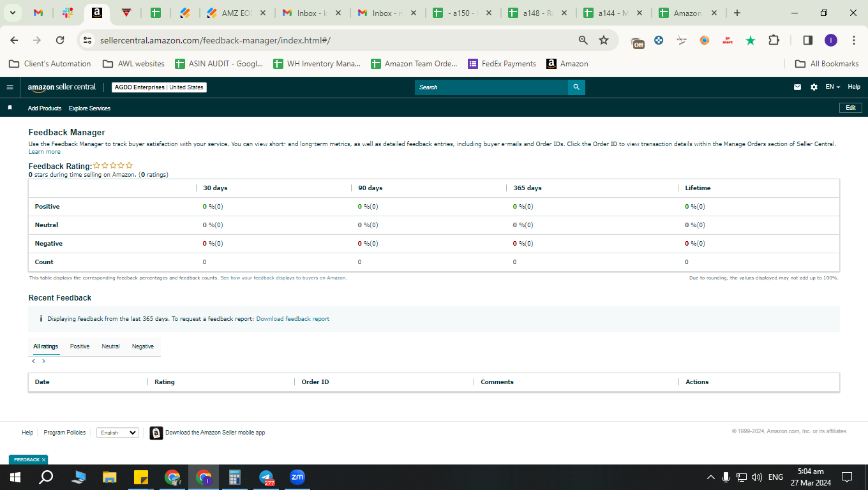Click the green star extension icon
The image size is (868, 490).
751,40
